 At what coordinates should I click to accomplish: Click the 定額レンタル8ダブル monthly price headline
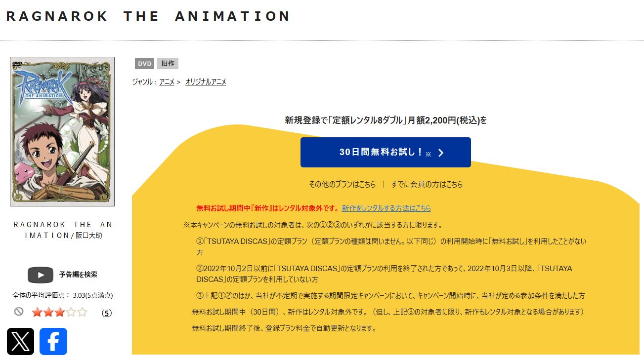[x=386, y=120]
